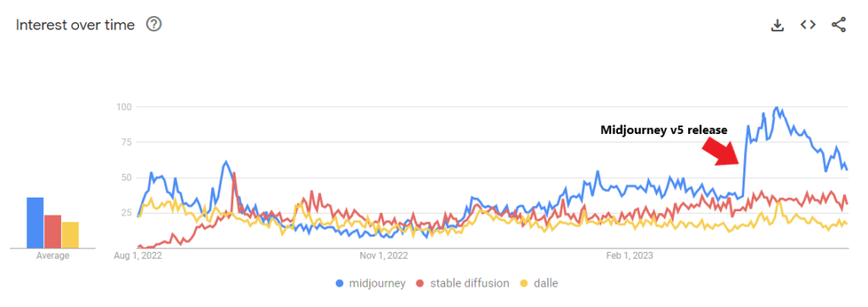Click the Aug 1, 2022 axis label
This screenshot has height=307, width=868.
pyautogui.click(x=132, y=255)
